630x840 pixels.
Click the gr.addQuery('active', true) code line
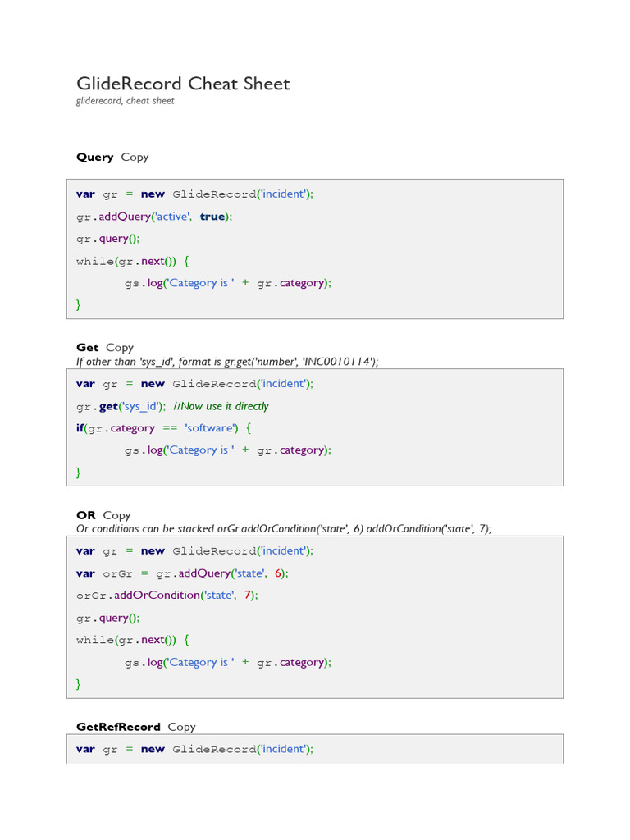[154, 217]
